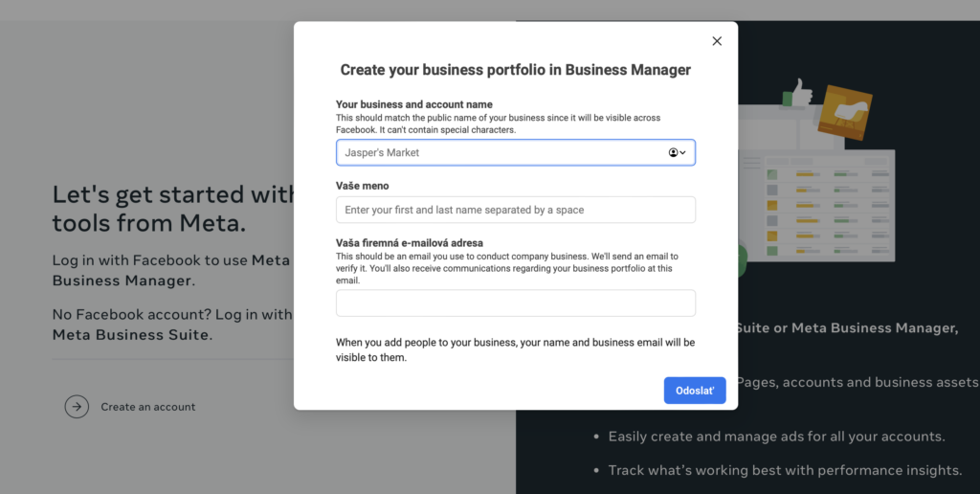Viewport: 980px width, 494px height.
Task: Click the 'Vaše firemná e-mailová adresa' label
Action: (x=410, y=242)
